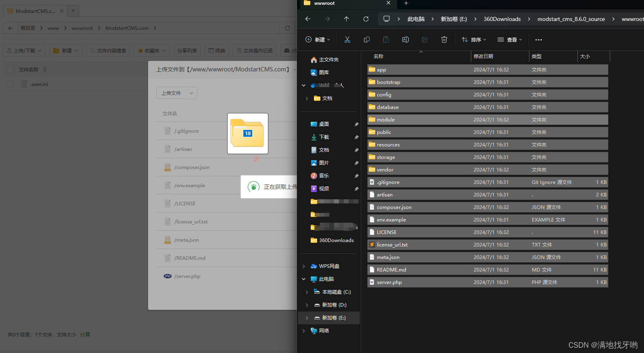Click the Copy icon in Explorer toolbar
This screenshot has height=353, width=644.
[x=367, y=40]
